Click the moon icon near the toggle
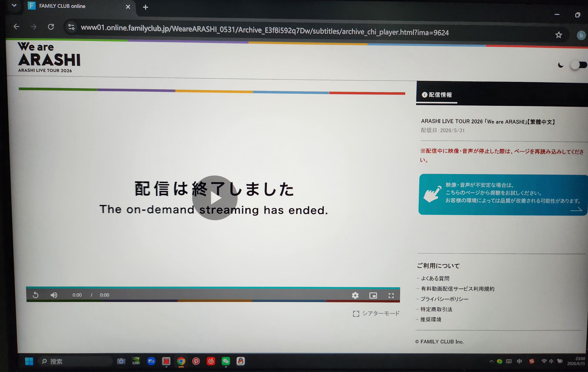Screen dimensions: 588x372 tap(561, 65)
